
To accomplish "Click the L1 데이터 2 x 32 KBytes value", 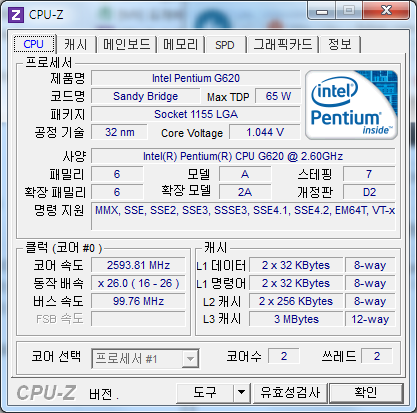I will coord(296,265).
